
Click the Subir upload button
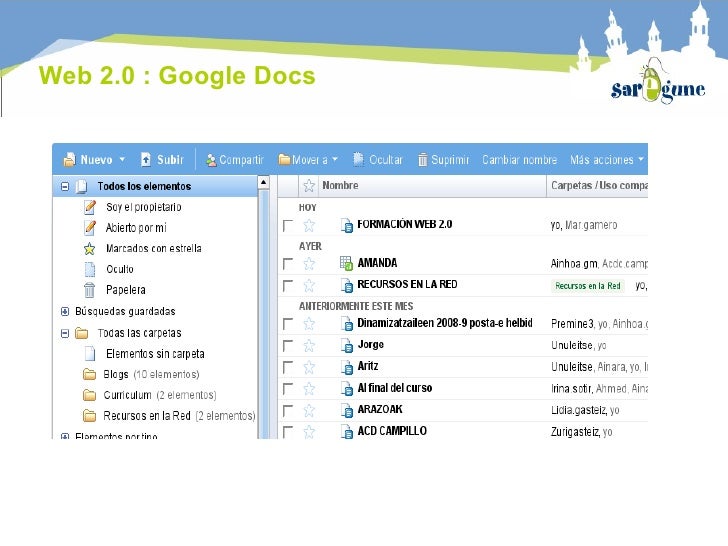[162, 160]
